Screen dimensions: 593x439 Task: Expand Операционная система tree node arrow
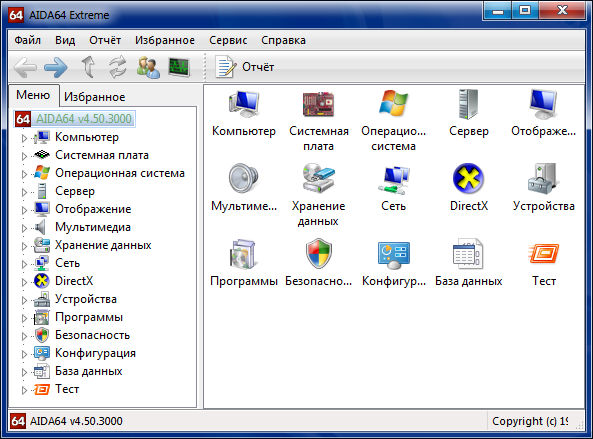pos(24,174)
